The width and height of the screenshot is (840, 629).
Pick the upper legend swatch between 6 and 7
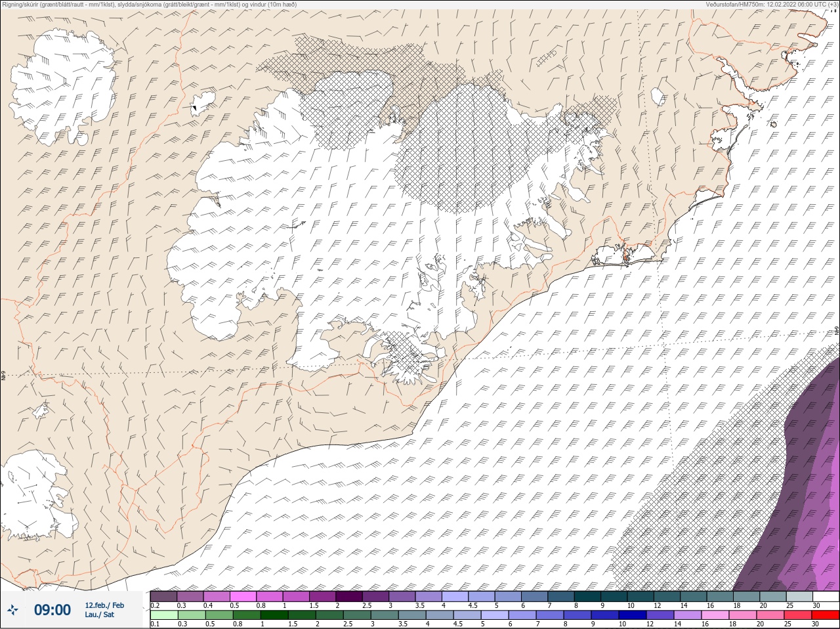click(x=535, y=596)
